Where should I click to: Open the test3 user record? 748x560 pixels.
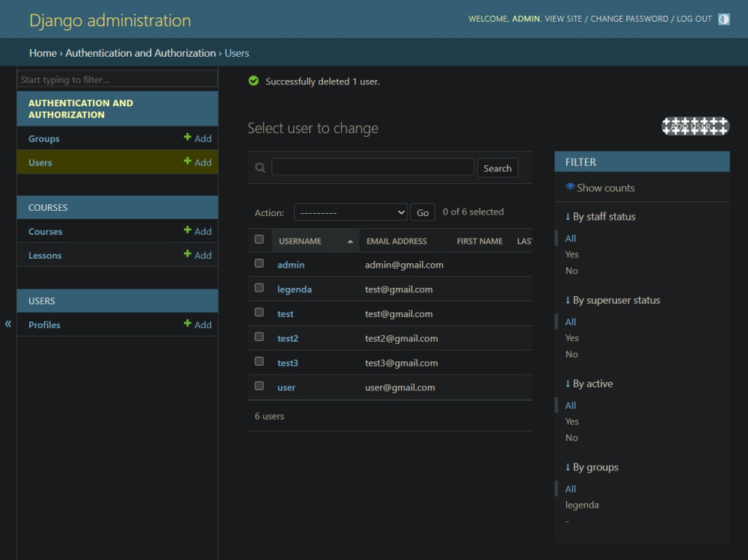point(288,363)
